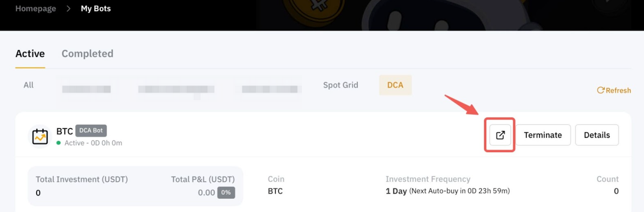Viewport: 644px width, 212px height.
Task: Click the share bot icon button
Action: pos(500,135)
